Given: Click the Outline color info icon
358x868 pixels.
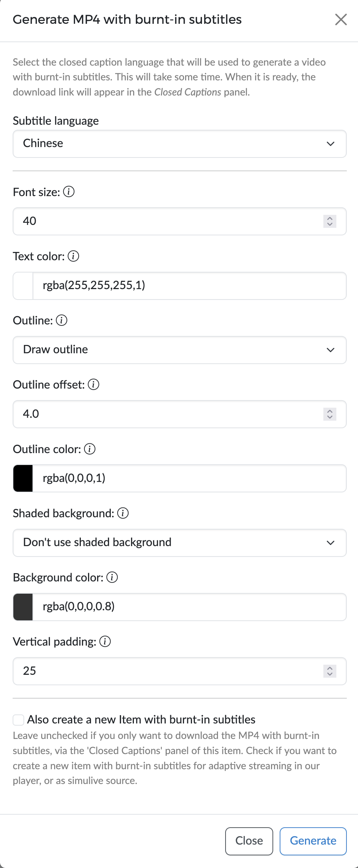Looking at the screenshot, I should [x=90, y=449].
